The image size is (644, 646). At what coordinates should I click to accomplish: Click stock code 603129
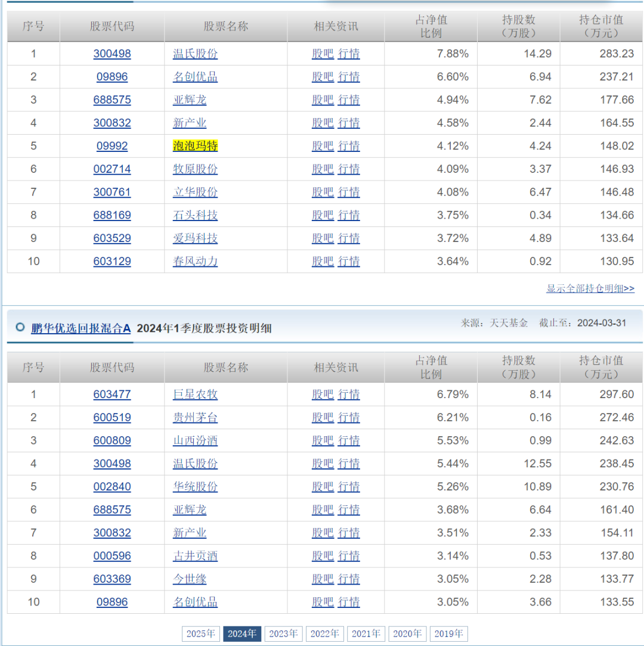click(x=112, y=261)
